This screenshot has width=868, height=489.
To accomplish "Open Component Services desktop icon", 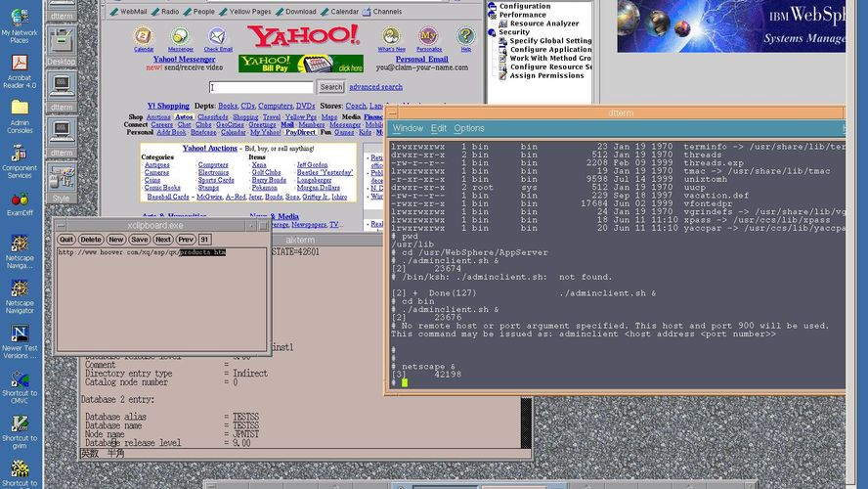I will click(x=20, y=160).
